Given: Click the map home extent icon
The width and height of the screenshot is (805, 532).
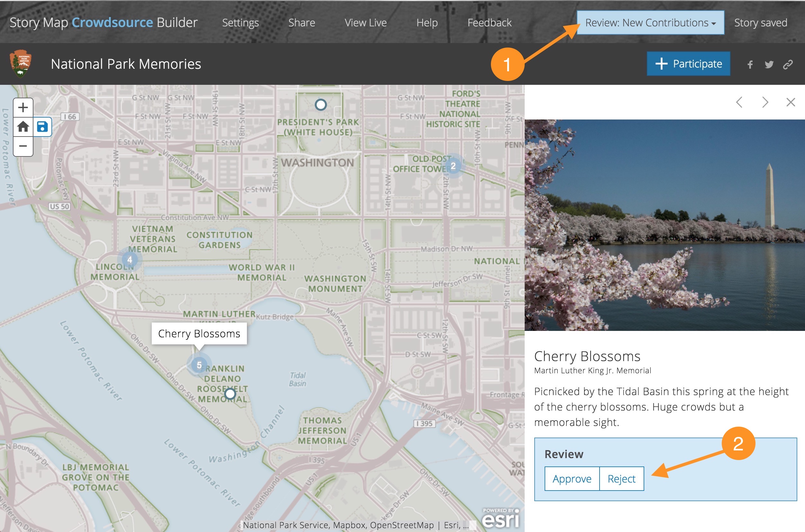Looking at the screenshot, I should (23, 127).
